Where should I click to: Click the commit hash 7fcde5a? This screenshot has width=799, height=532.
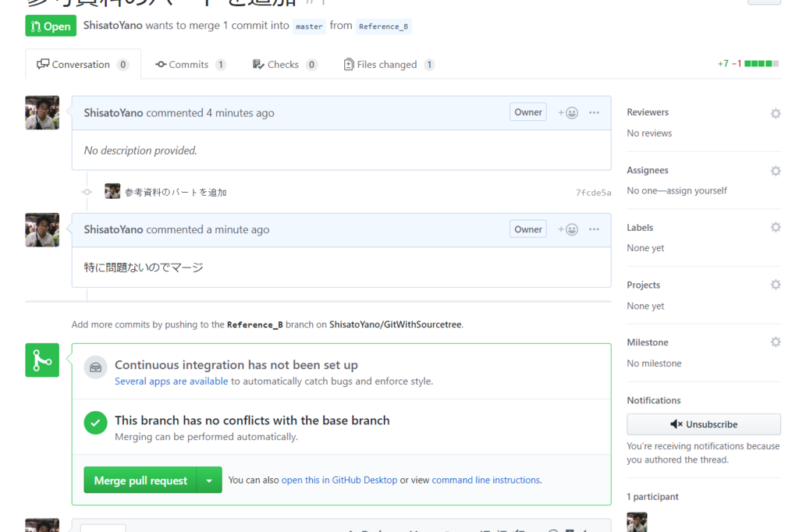pos(593,192)
